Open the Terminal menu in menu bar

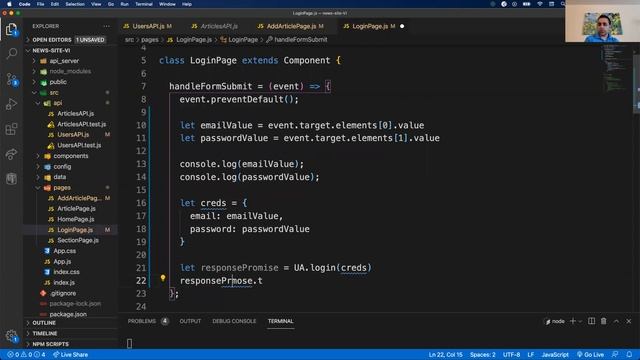pos(144,4)
